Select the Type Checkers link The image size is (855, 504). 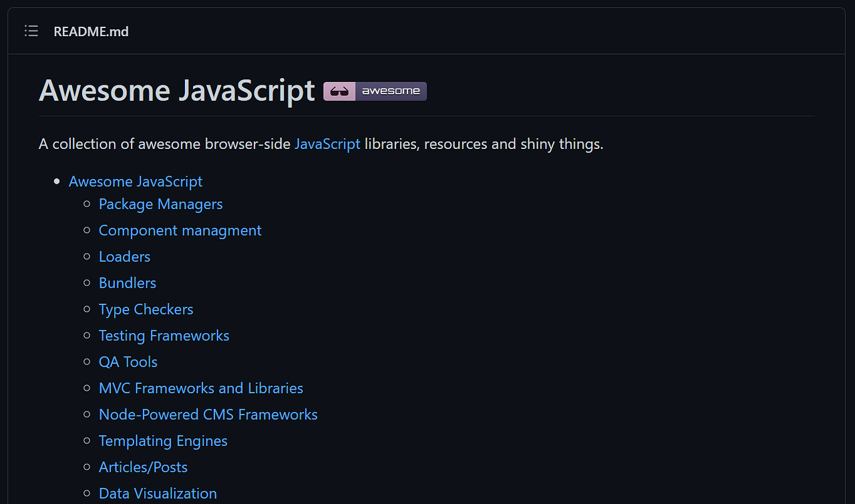(x=146, y=309)
